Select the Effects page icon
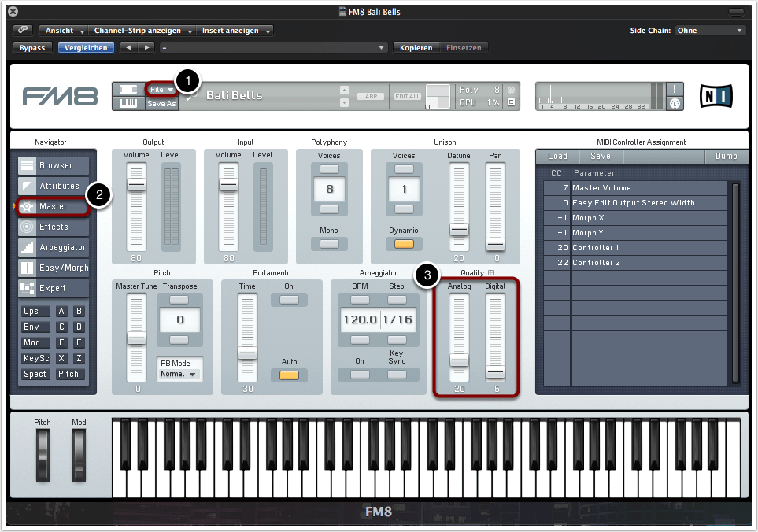This screenshot has width=758, height=532. coord(28,227)
